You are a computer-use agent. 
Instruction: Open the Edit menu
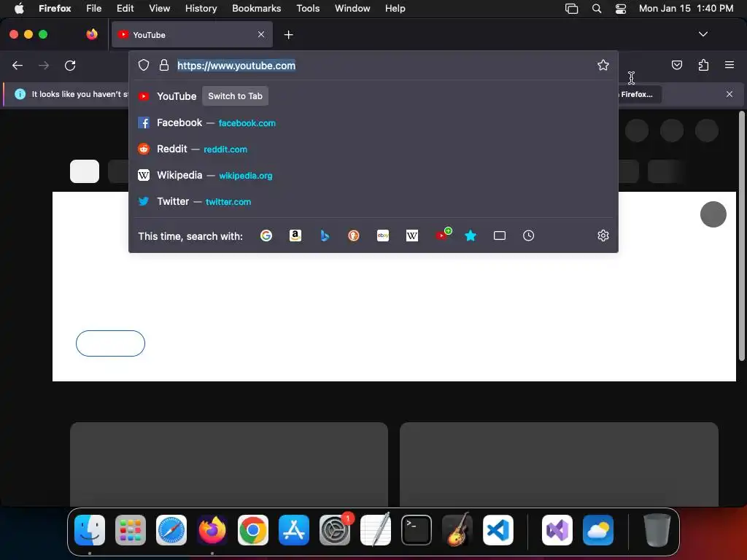125,8
